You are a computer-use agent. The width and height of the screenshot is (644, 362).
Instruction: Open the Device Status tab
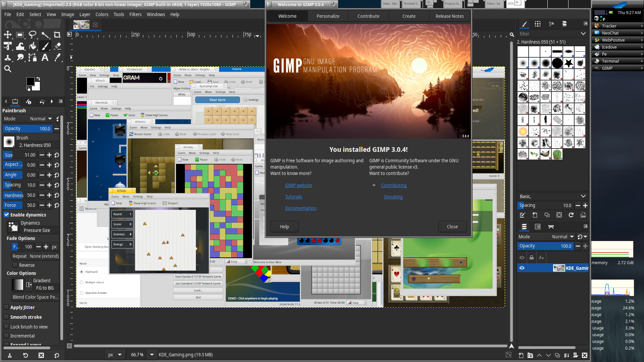[x=29, y=102]
